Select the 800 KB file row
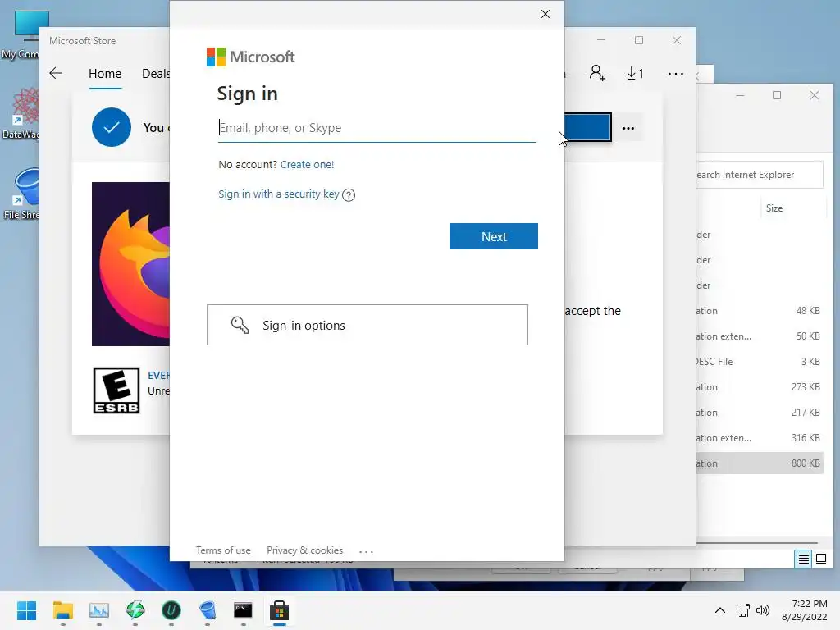Screen dimensions: 840x630 tap(760, 463)
